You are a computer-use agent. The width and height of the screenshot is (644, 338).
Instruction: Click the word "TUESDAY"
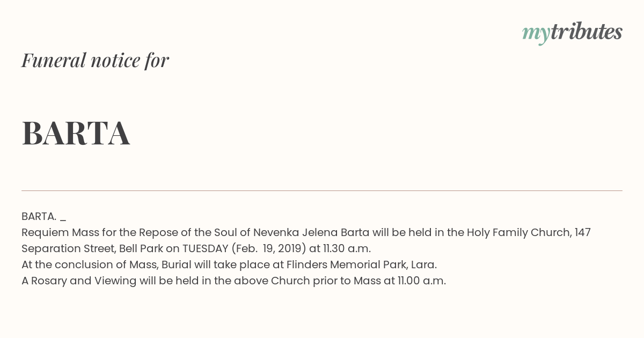tap(206, 248)
